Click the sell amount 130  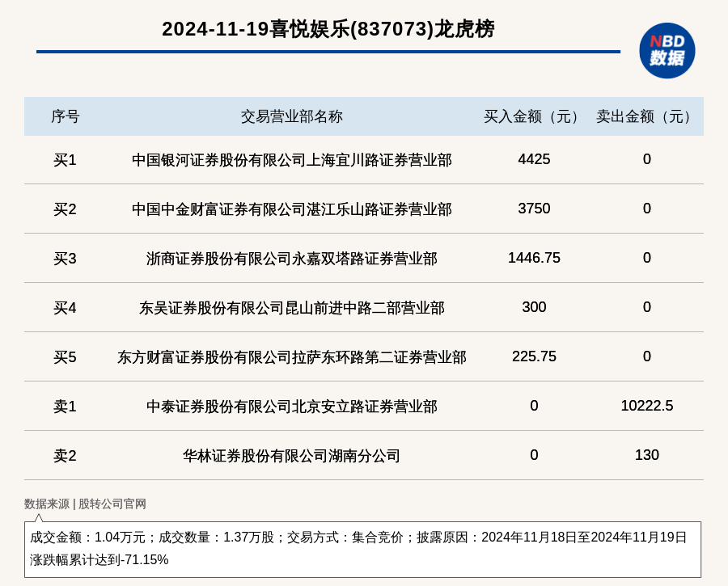click(647, 455)
